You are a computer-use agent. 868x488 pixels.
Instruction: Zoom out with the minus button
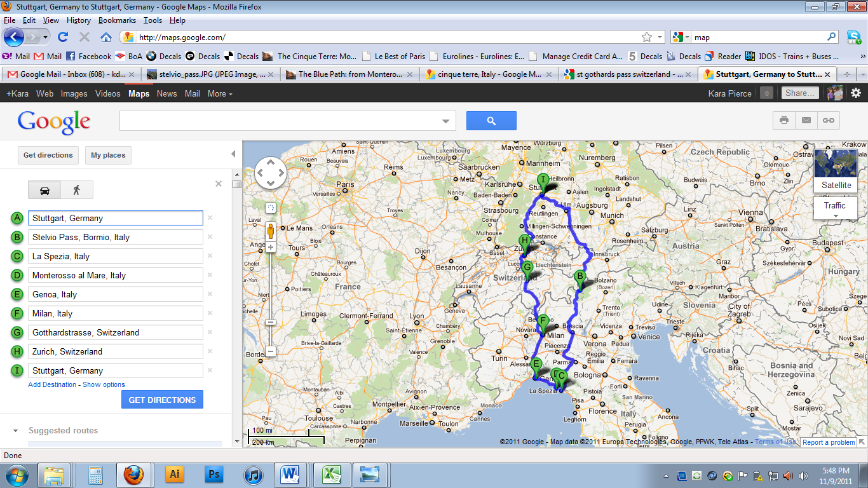pyautogui.click(x=271, y=351)
